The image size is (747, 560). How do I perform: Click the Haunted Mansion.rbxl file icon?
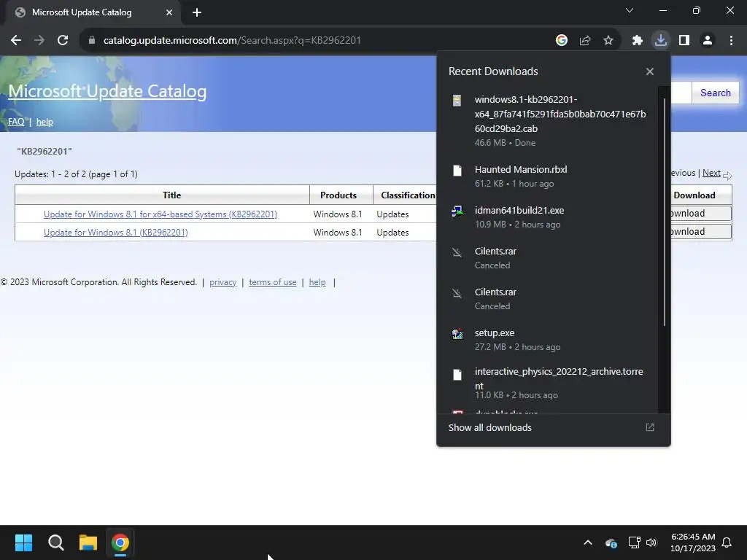click(x=457, y=171)
